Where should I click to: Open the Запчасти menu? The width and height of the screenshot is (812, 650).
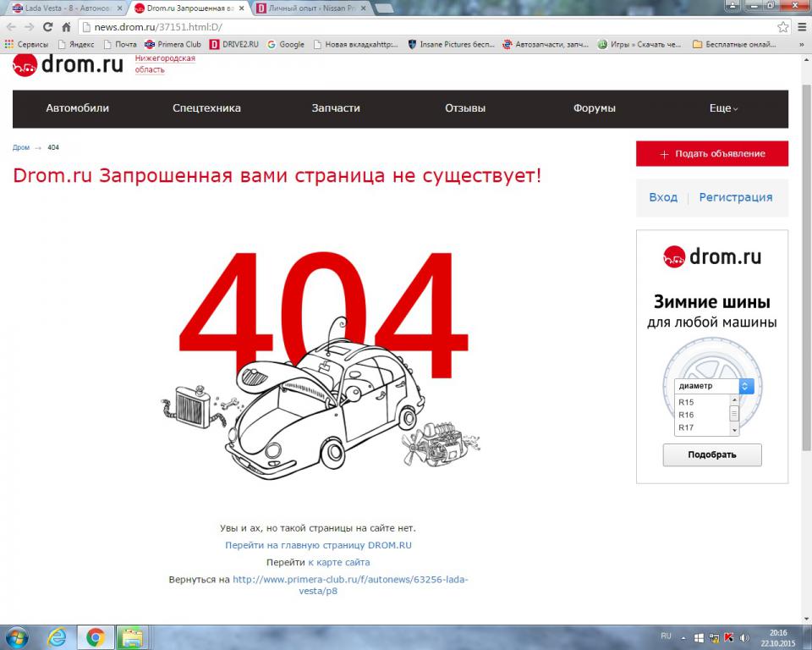(336, 108)
